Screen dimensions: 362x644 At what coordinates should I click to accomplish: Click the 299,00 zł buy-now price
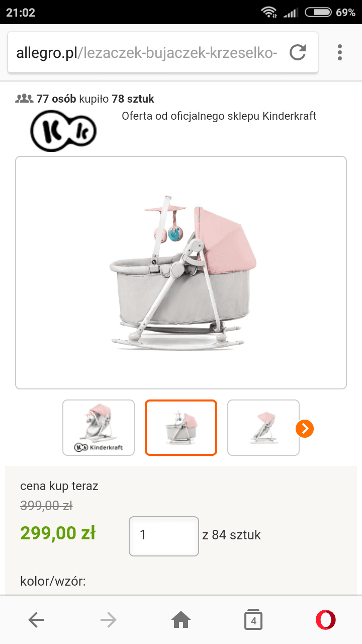pos(58,533)
